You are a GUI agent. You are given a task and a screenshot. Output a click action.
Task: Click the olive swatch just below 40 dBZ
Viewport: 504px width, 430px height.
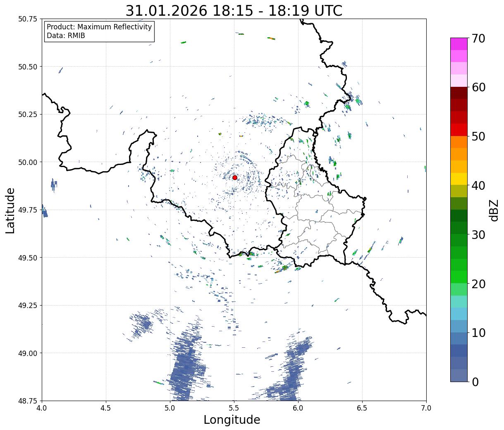(459, 191)
